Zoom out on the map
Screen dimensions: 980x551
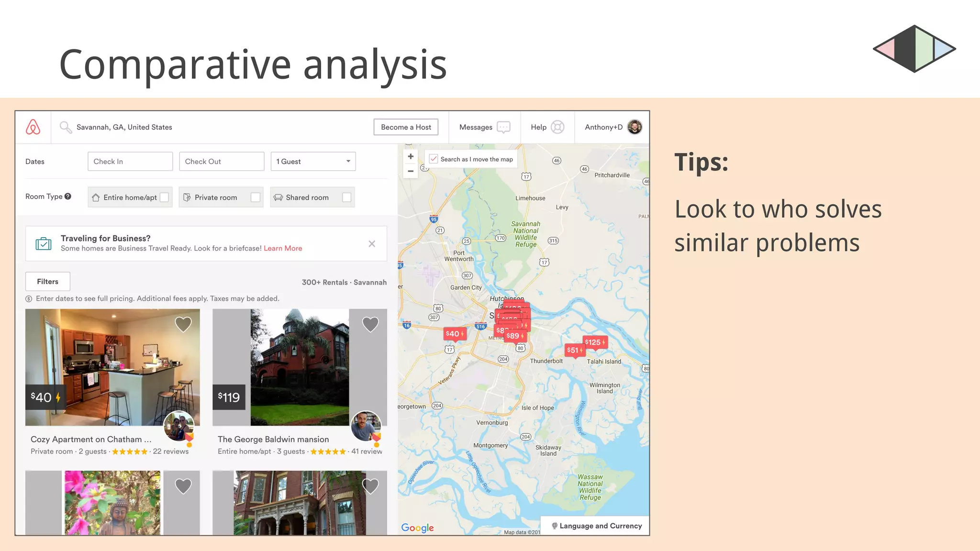(x=411, y=171)
